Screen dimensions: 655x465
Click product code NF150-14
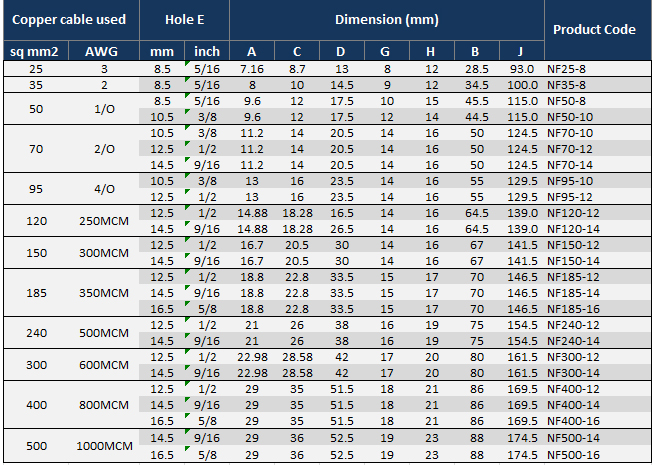573,261
